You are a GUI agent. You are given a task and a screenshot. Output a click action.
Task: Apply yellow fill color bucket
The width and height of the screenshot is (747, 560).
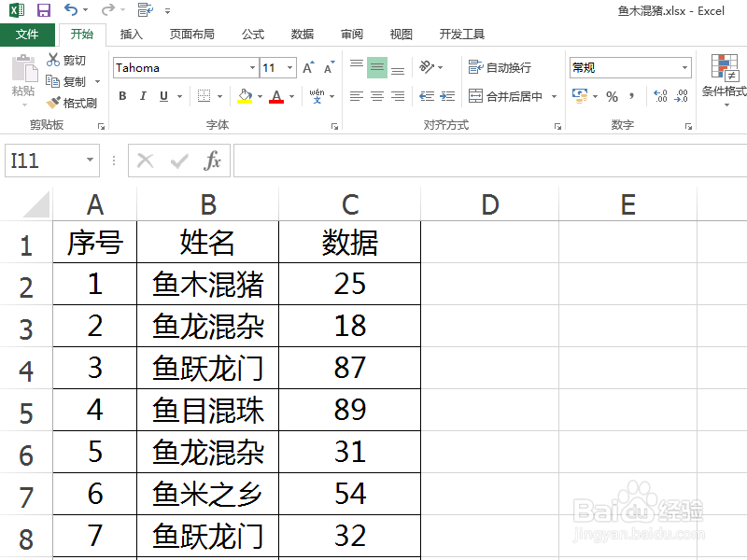pos(245,96)
